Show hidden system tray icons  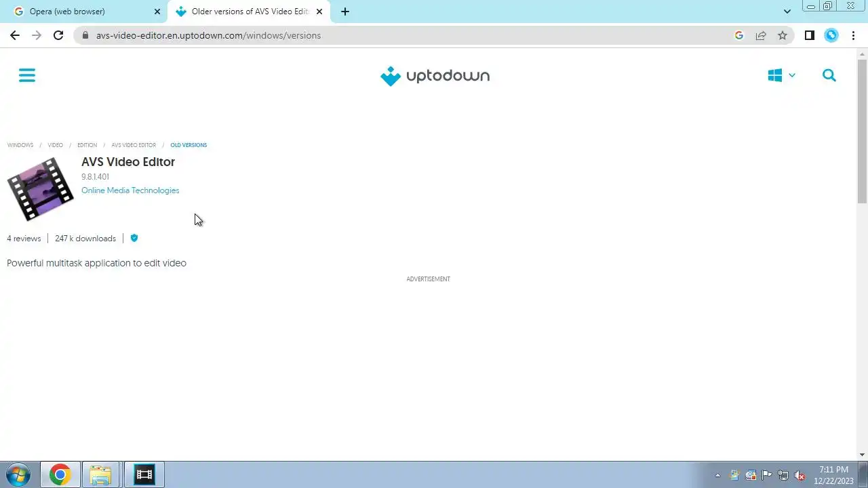coord(718,476)
